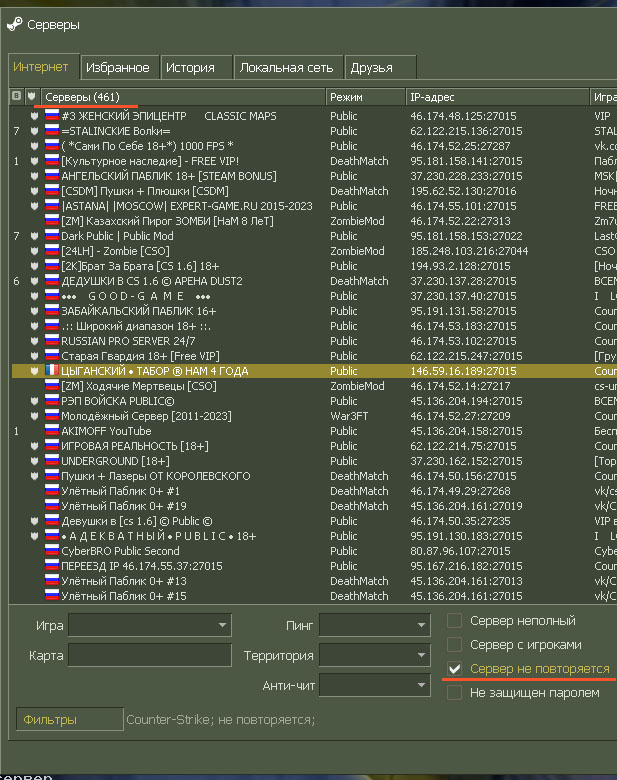Select server |ASTANA| |MOSCOW| EXPERT-GAME.RU
The image size is (617, 780).
coord(187,206)
